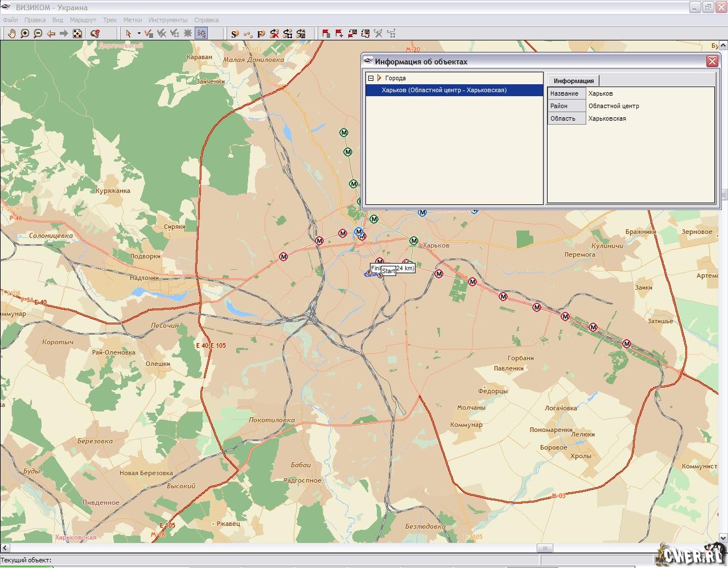This screenshot has height=568, width=728.
Task: Click the fit whole map icon
Action: 77,34
